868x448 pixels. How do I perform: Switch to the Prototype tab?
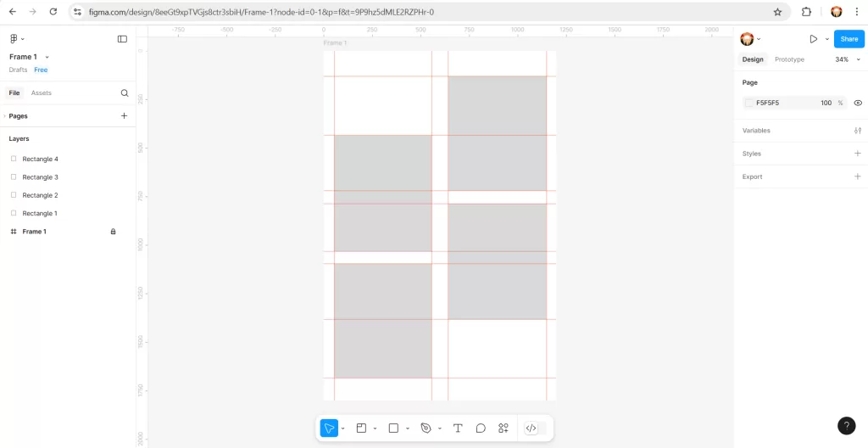pos(789,59)
